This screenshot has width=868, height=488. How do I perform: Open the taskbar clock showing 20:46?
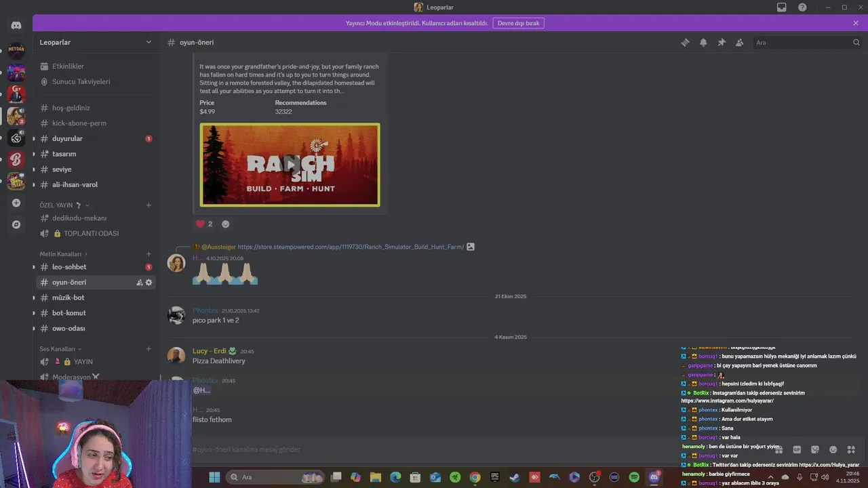pyautogui.click(x=848, y=477)
